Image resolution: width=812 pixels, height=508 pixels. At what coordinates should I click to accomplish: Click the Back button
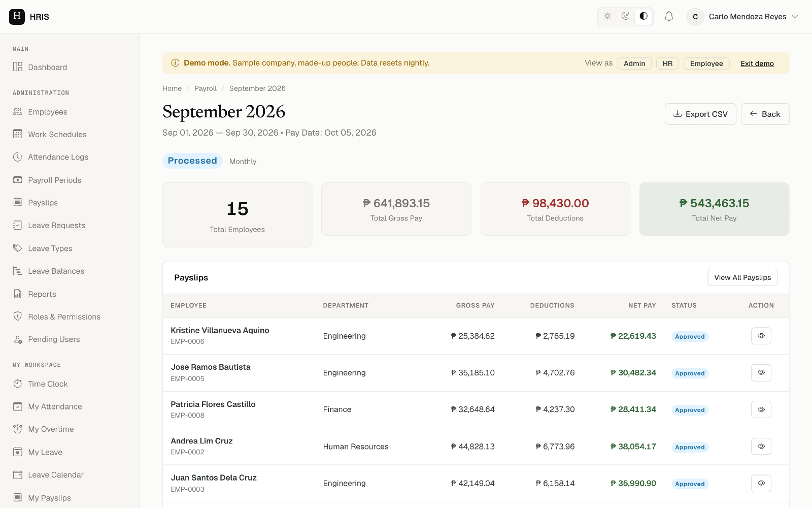coord(765,114)
